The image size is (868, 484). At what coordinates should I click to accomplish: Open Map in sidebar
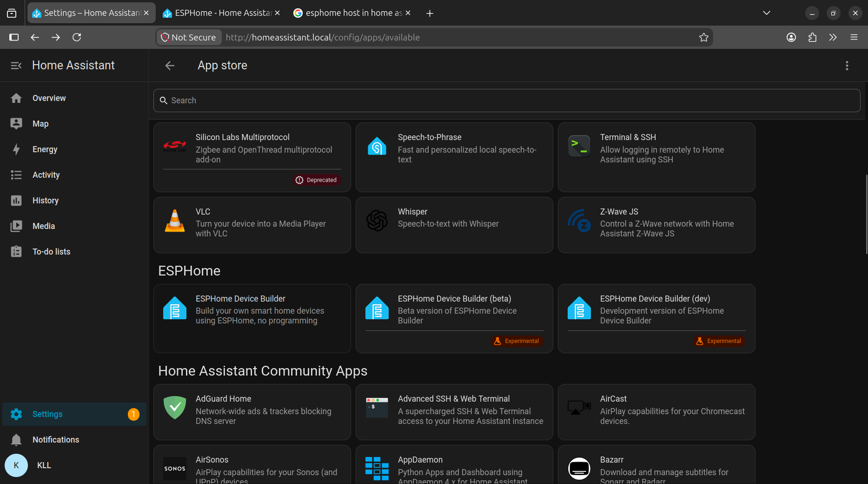74,124
